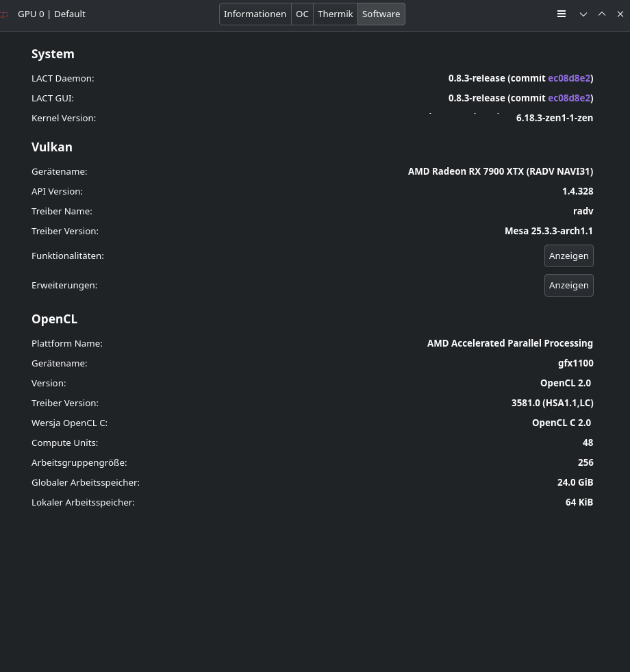Click the LACT app icon in the title bar
Screen dimensions: 630x672
[x=5, y=14]
